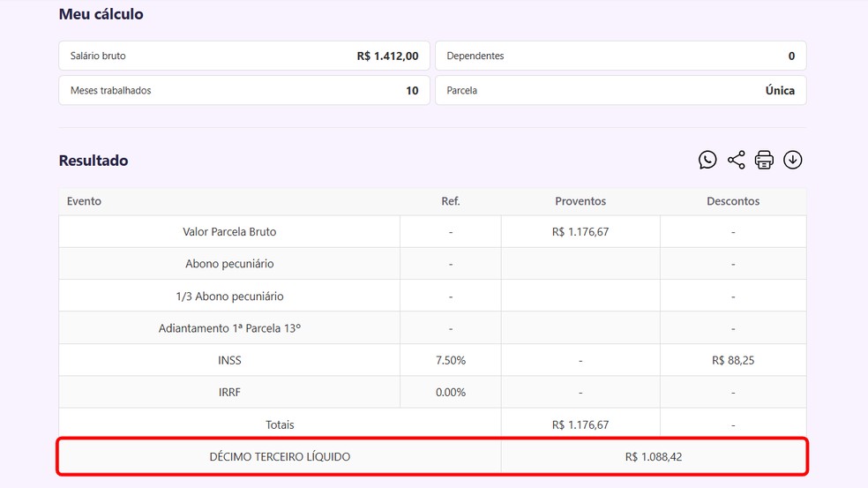868x488 pixels.
Task: Click the R$ 1.088,42 net value
Action: point(654,457)
